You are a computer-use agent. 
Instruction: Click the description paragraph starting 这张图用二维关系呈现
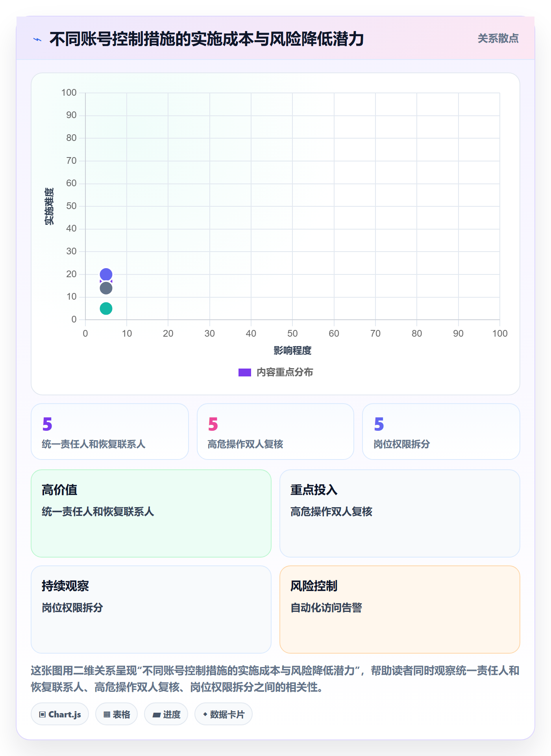275,679
